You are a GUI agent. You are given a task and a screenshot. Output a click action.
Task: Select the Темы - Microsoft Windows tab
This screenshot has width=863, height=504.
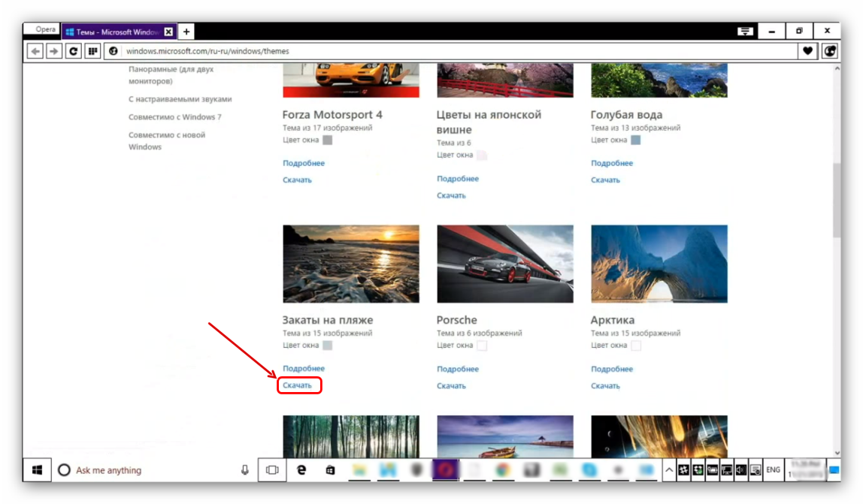coord(113,32)
